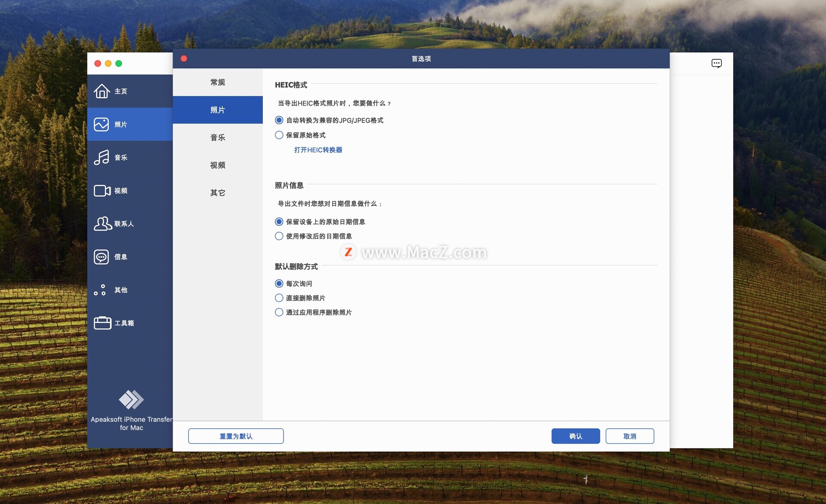
Task: Click the Apeaksoft logo icon in sidebar
Action: click(x=131, y=400)
